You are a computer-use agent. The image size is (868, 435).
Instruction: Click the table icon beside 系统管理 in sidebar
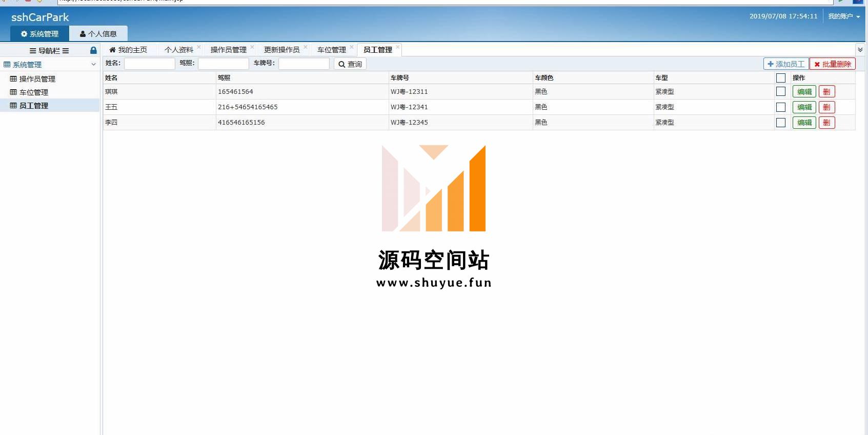pyautogui.click(x=7, y=65)
